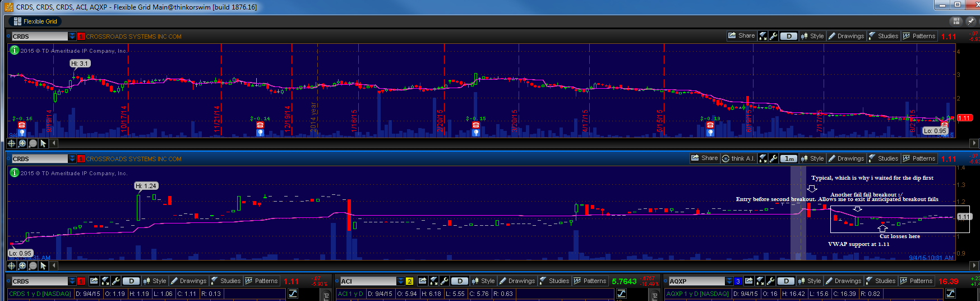Click Share icon in the AQXP panel
980x301 pixels.
point(749,281)
